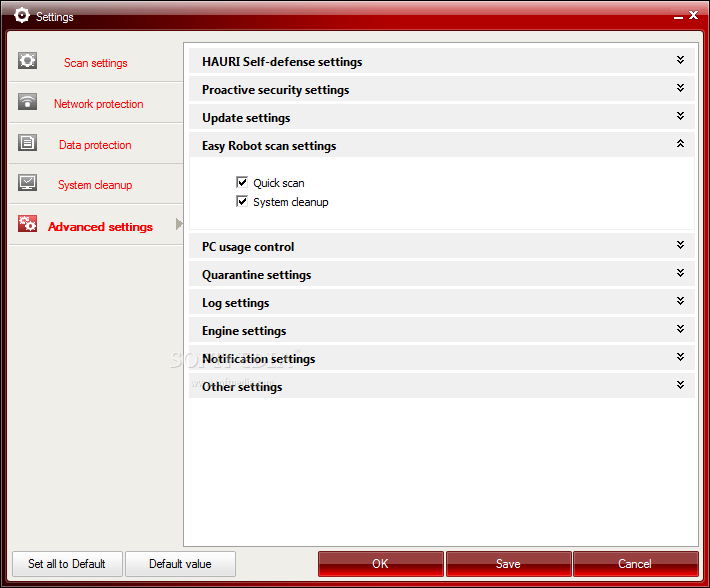Expand Proactive security settings chevron
Screen dimensions: 710x588
point(680,88)
